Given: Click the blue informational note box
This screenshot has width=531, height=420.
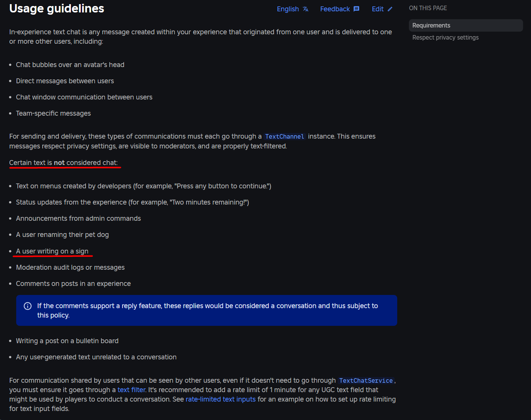Looking at the screenshot, I should (207, 310).
